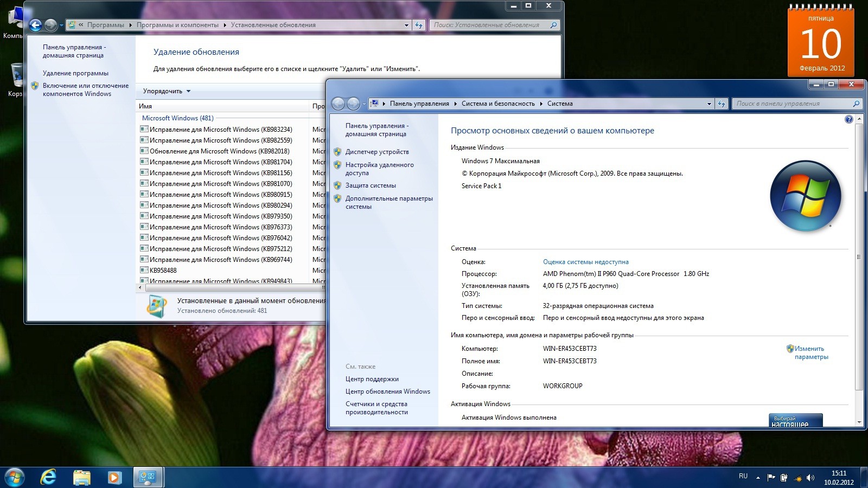Open the Start menu orb

click(15, 478)
